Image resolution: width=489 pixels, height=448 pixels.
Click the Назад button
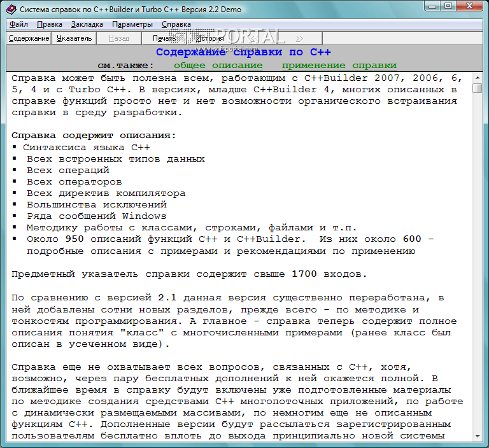119,38
